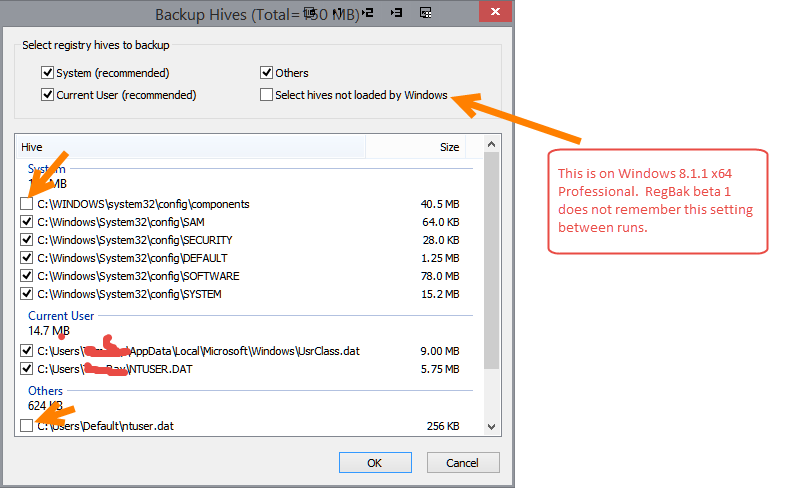This screenshot has width=786, height=488.
Task: Uncheck the config\SOFTWARE hive
Action: tap(26, 276)
